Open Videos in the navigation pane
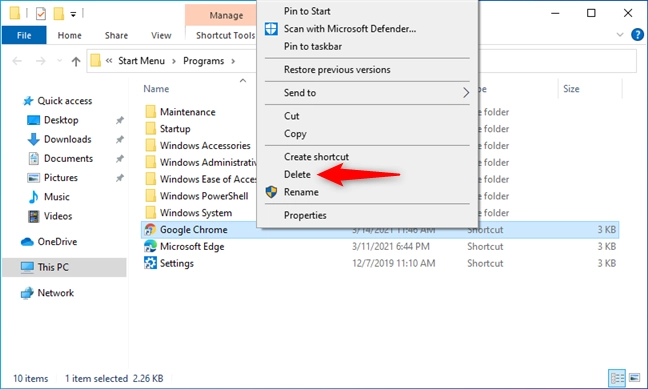This screenshot has height=389, width=648. point(58,216)
